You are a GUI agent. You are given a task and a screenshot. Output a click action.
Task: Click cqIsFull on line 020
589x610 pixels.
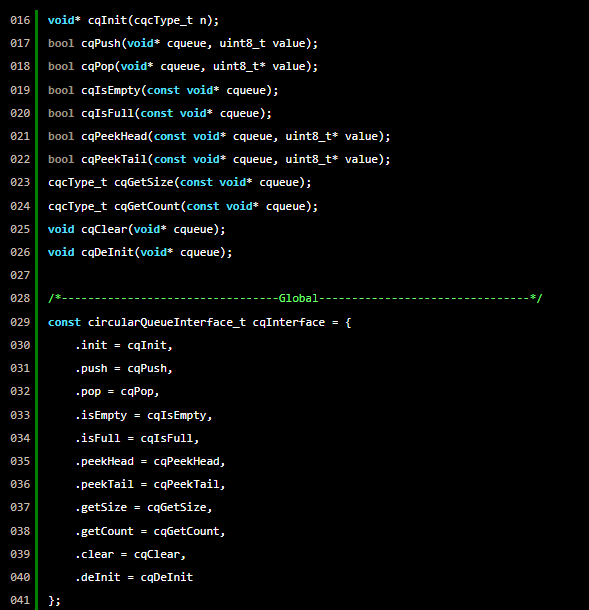108,113
